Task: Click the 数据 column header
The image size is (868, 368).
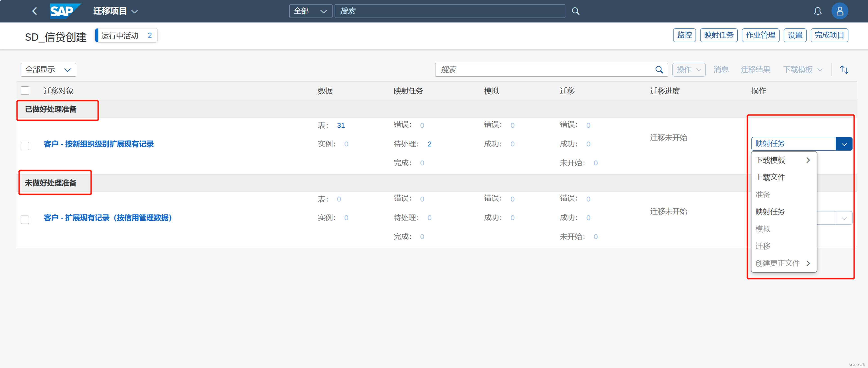Action: (325, 91)
